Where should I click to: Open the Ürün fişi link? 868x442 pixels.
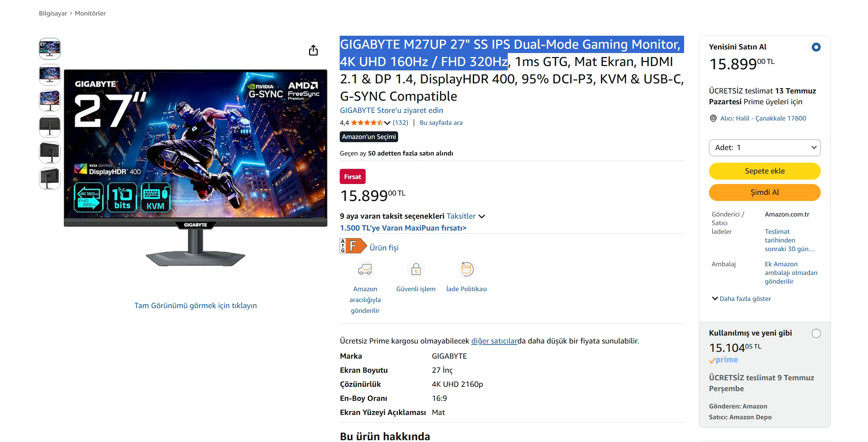tap(384, 248)
